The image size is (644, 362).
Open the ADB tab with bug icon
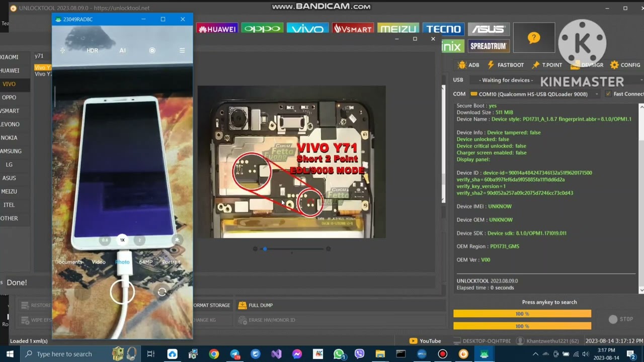(x=468, y=65)
